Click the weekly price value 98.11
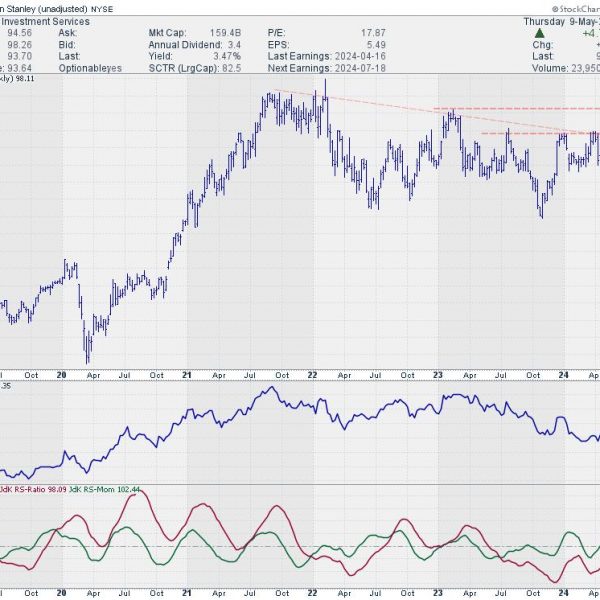The width and height of the screenshot is (600, 600). (25, 78)
